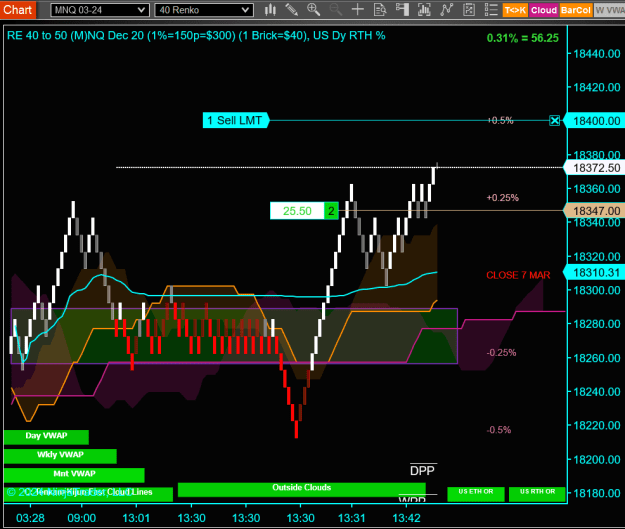Screen dimensions: 625x529
Task: Click the US RTH OR button
Action: pyautogui.click(x=537, y=494)
